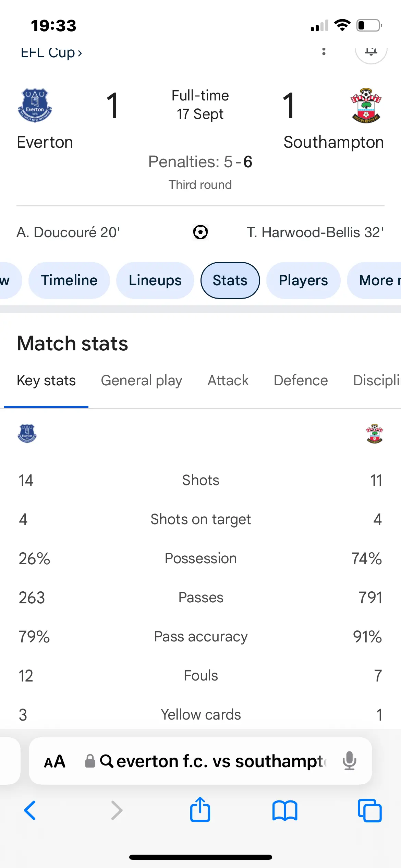Select the Timeline chip
Screen dimensions: 401x868
69,280
